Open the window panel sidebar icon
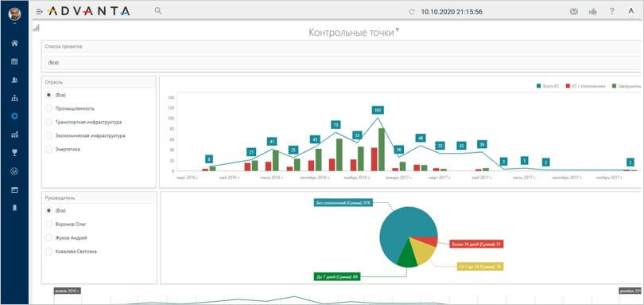 14,190
